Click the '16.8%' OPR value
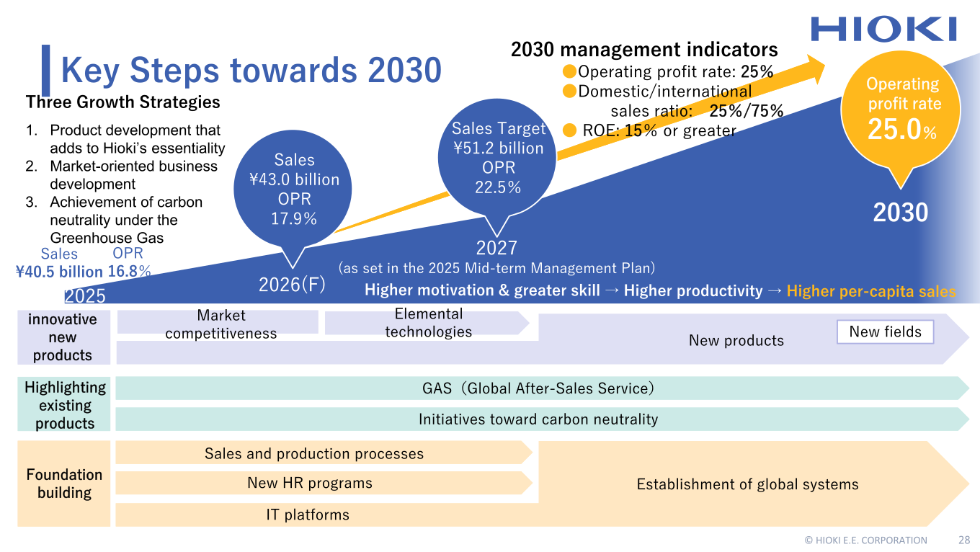This screenshot has width=980, height=552. click(130, 272)
